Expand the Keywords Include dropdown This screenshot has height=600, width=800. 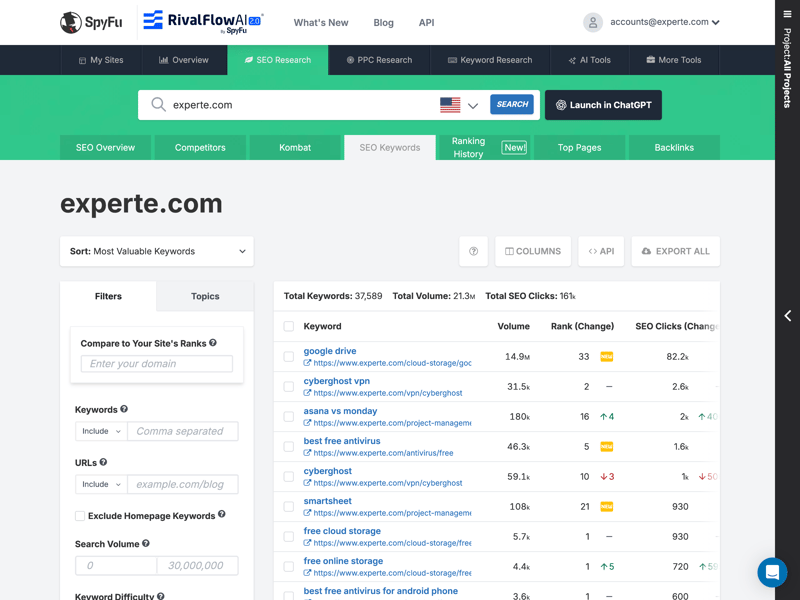coord(101,431)
